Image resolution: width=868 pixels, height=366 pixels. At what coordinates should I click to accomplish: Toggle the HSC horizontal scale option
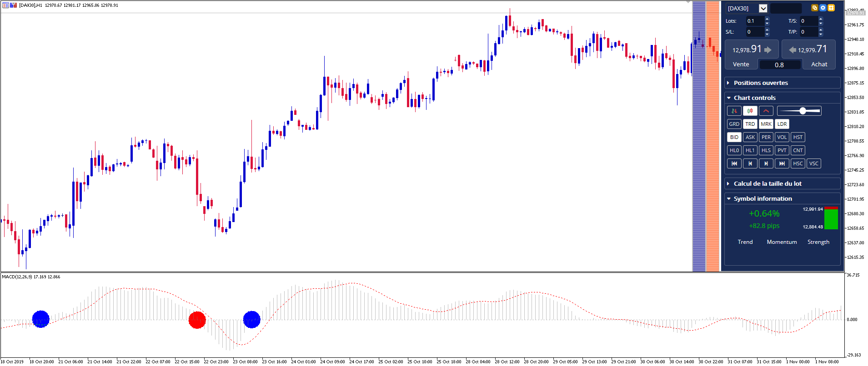(798, 163)
